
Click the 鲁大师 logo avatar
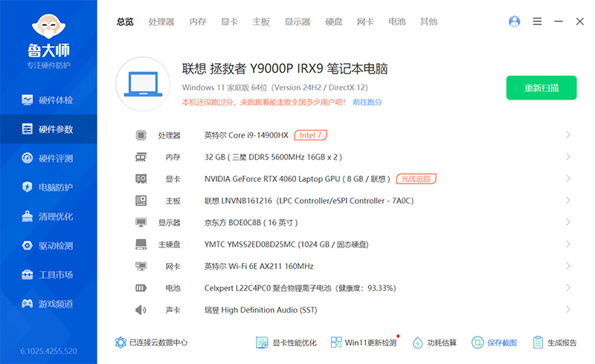tap(48, 27)
